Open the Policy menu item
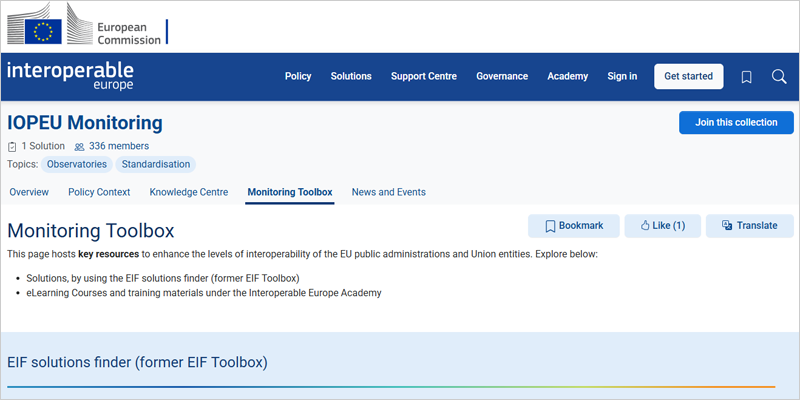The image size is (800, 400). [298, 77]
